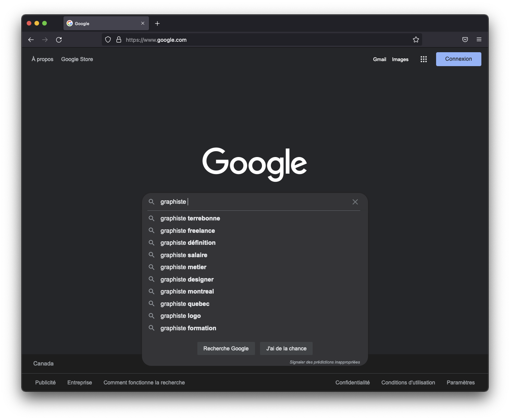The image size is (510, 420).
Task: Click the Google logo
Action: click(x=255, y=164)
